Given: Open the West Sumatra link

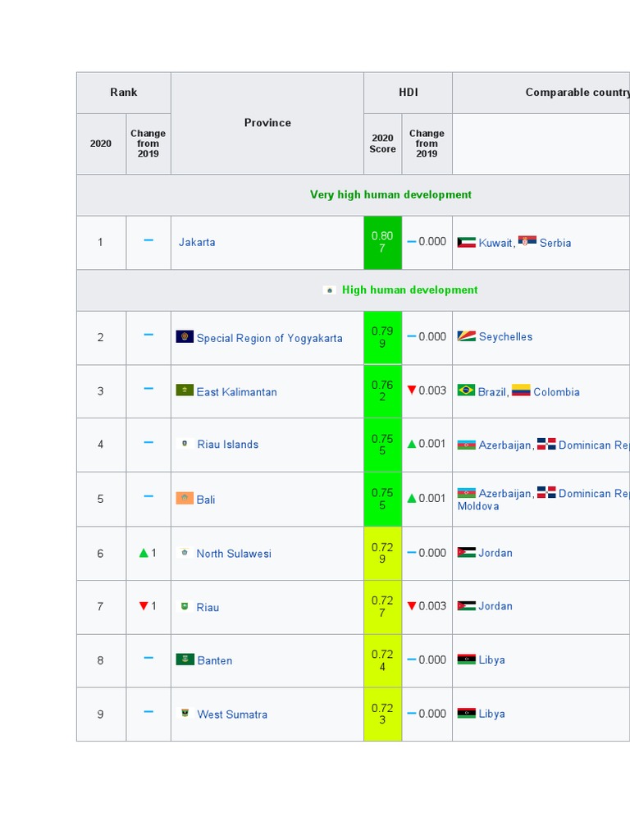Looking at the screenshot, I should pos(232,714).
